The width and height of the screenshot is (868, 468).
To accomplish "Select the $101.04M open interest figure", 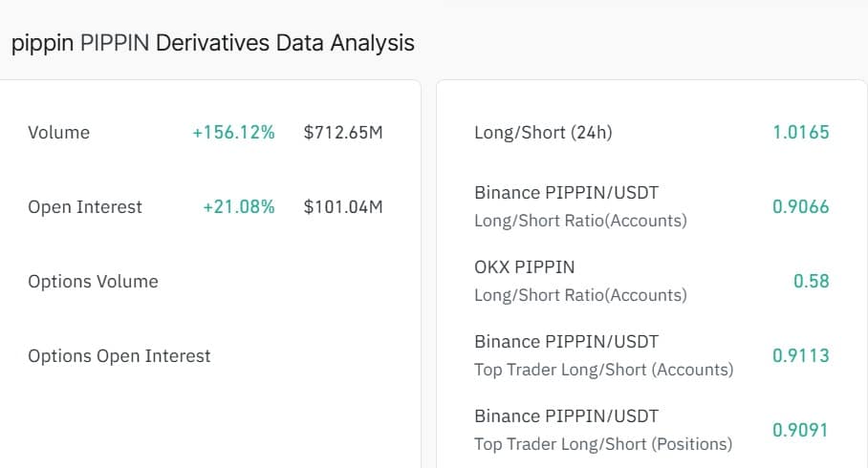I will (x=343, y=207).
